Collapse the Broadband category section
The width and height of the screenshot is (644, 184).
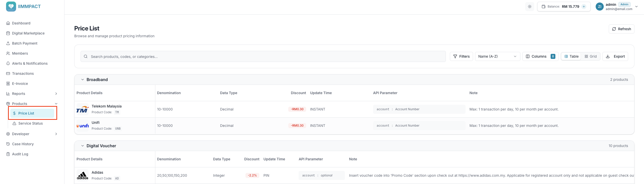[82, 80]
